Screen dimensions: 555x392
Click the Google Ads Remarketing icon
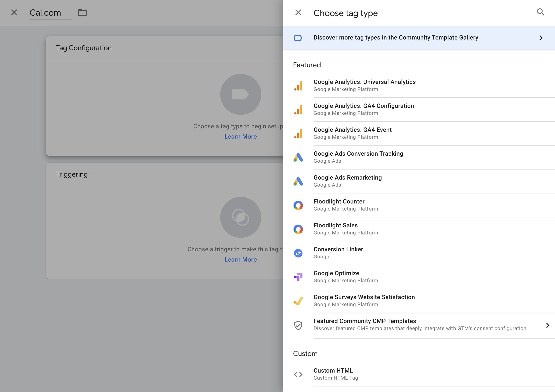(298, 181)
